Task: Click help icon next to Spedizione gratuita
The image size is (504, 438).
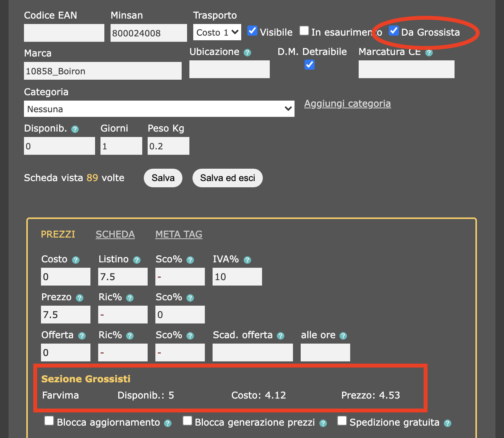Action: [x=448, y=423]
